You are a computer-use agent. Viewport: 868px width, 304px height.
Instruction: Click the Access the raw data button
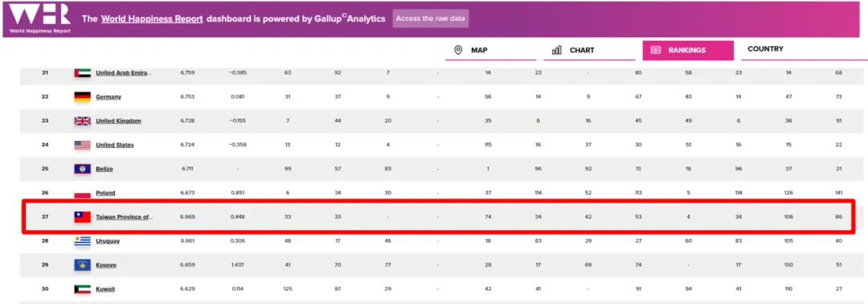[432, 18]
